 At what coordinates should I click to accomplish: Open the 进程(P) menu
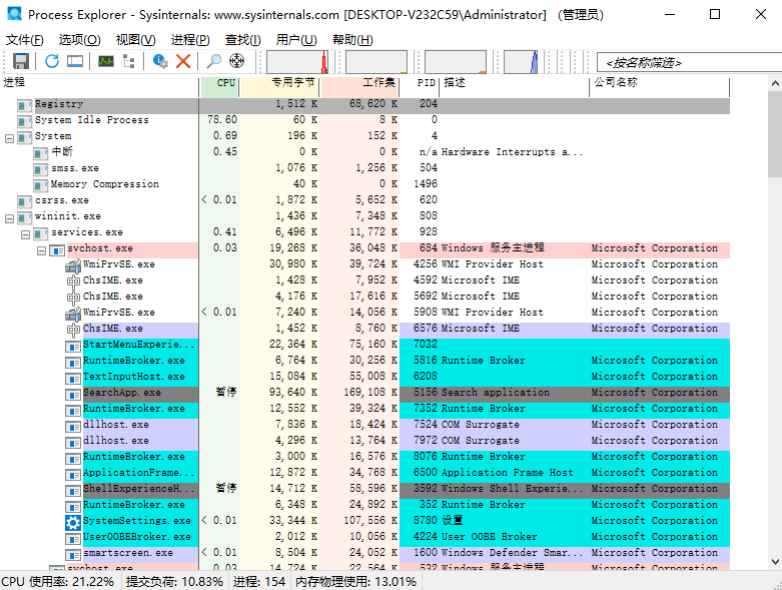coord(190,39)
